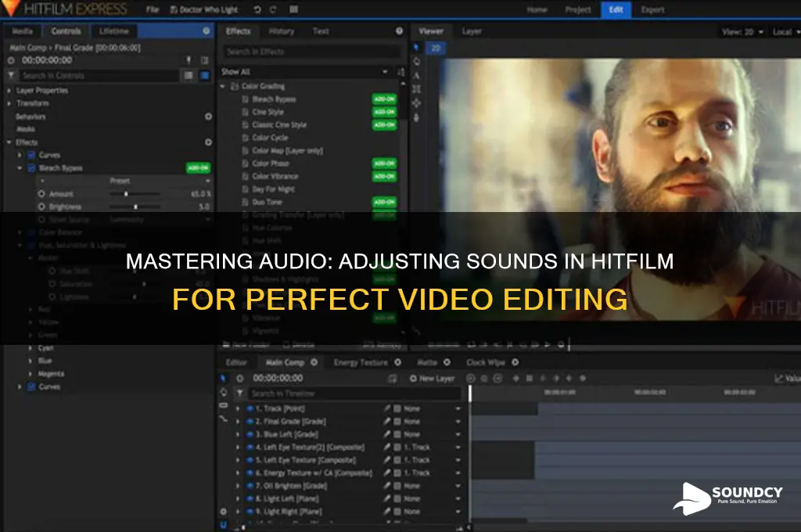Viewport: 801px width, 532px height.
Task: Expand the Transform section
Action: point(9,103)
